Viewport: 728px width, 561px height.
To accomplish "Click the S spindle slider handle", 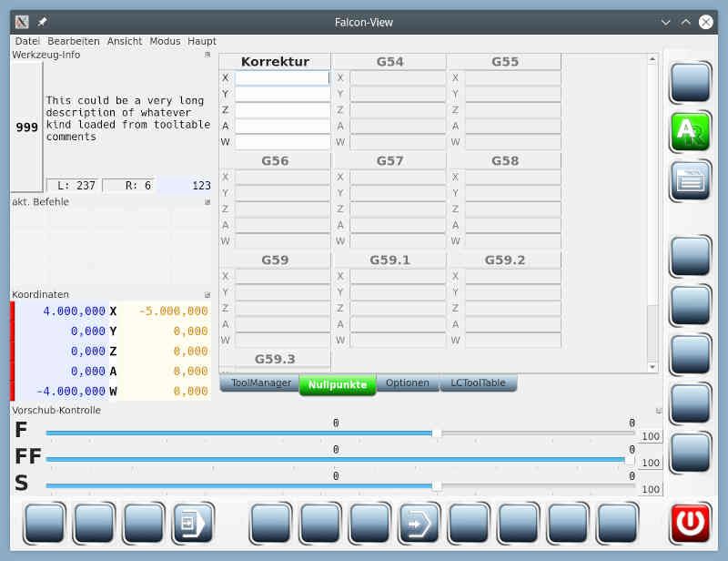I will 437,486.
